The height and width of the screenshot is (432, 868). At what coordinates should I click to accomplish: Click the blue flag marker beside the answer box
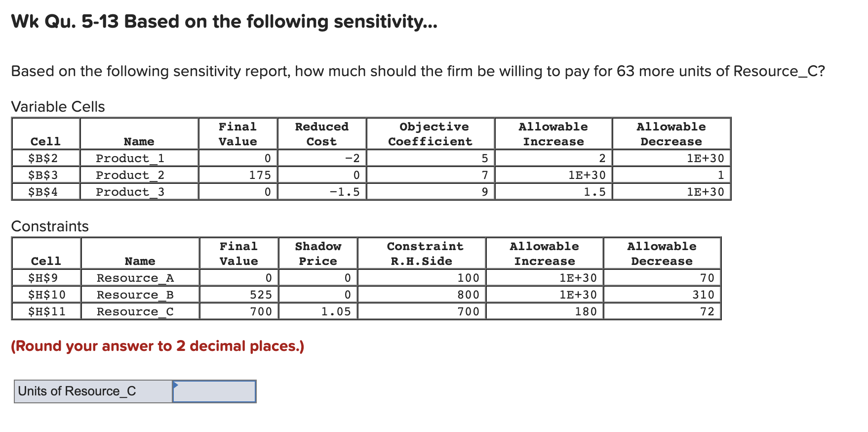(176, 385)
